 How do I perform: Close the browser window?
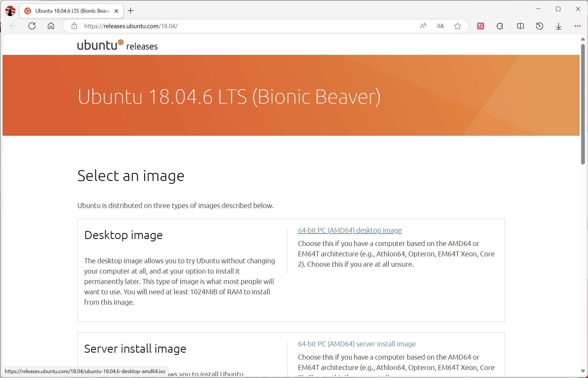pos(578,9)
